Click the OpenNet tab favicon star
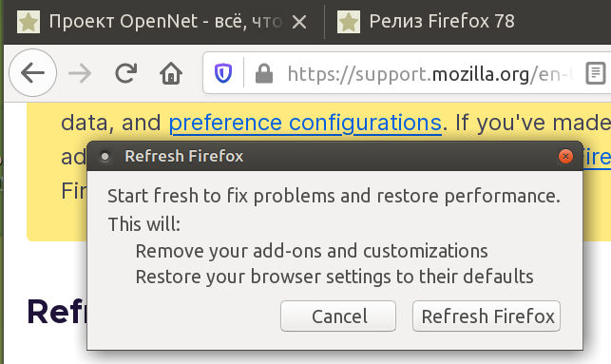Image resolution: width=611 pixels, height=364 pixels. point(29,22)
